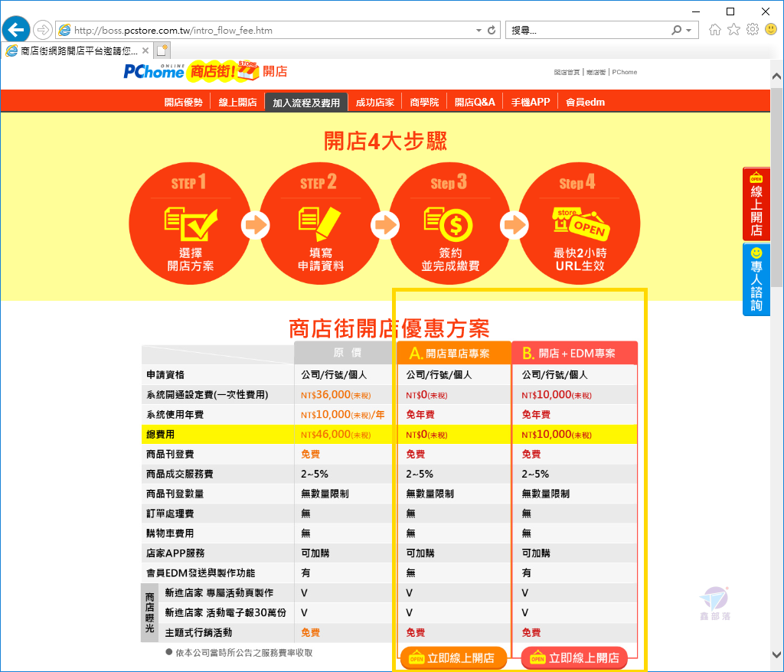Click the 申請資格 row label
The image size is (784, 672).
(165, 375)
